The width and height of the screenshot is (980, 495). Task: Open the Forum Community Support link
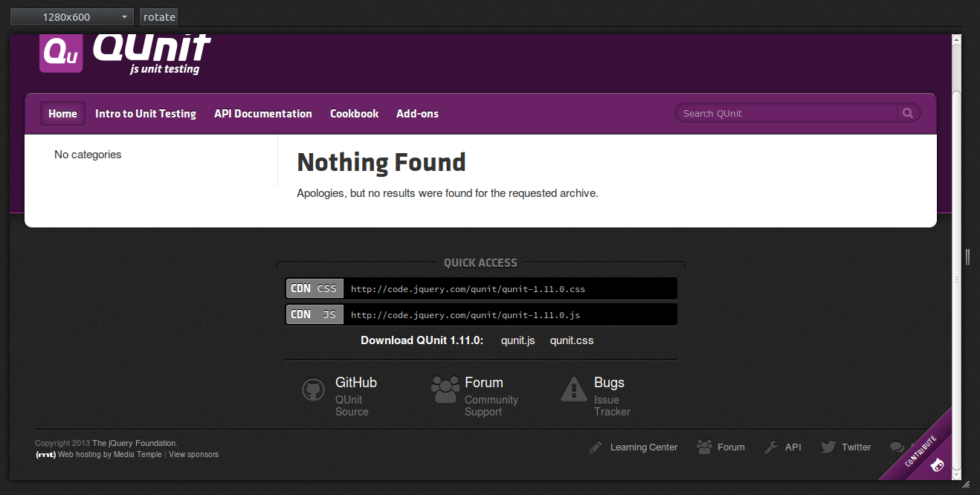(x=491, y=396)
